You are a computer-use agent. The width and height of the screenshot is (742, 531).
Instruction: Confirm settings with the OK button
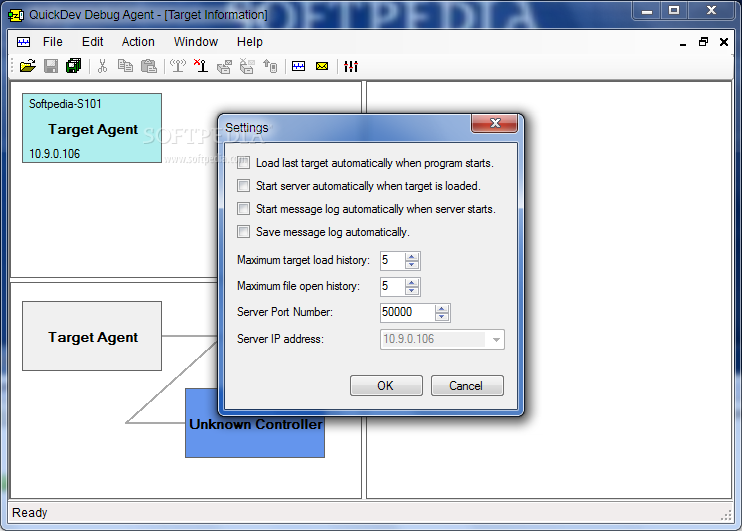(x=386, y=386)
